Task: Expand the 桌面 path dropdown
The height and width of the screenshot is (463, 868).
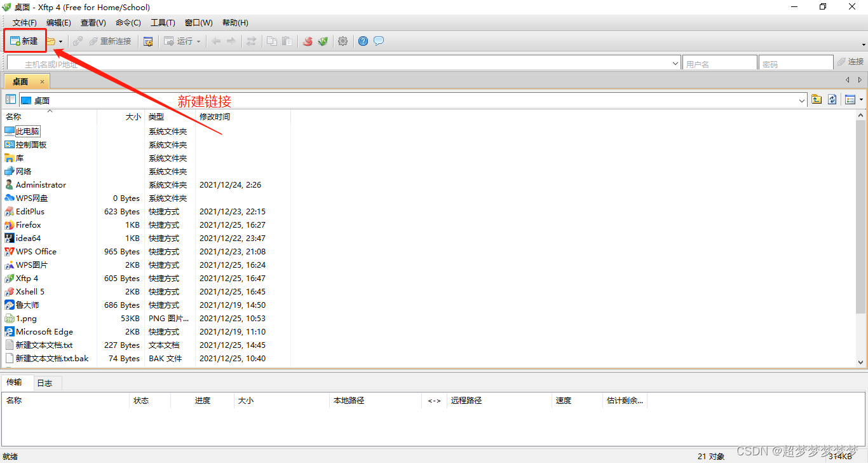Action: pyautogui.click(x=802, y=100)
